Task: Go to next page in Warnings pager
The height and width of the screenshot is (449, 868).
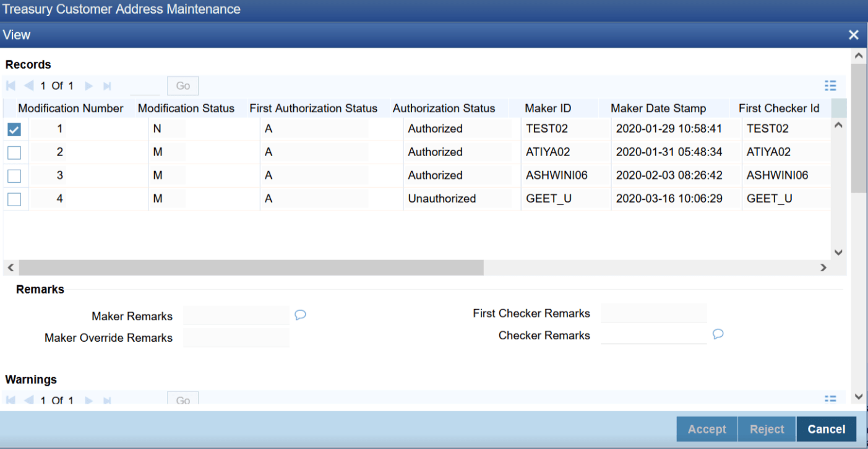Action: point(88,400)
